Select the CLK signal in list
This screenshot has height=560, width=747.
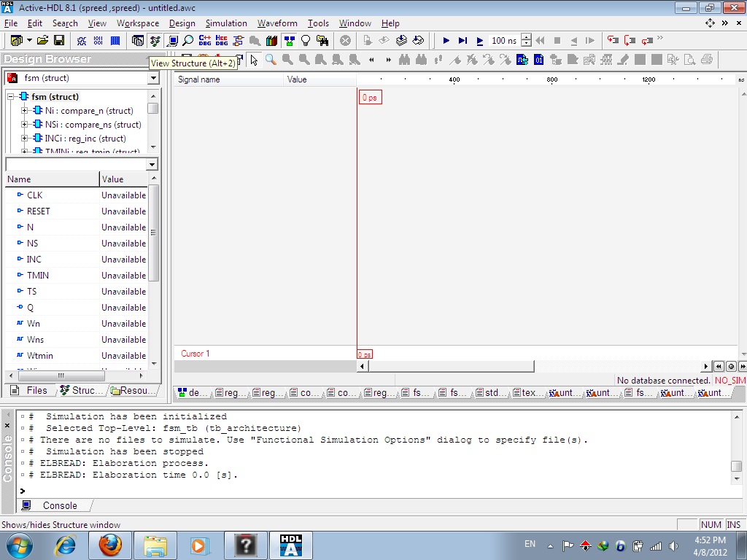pyautogui.click(x=35, y=195)
